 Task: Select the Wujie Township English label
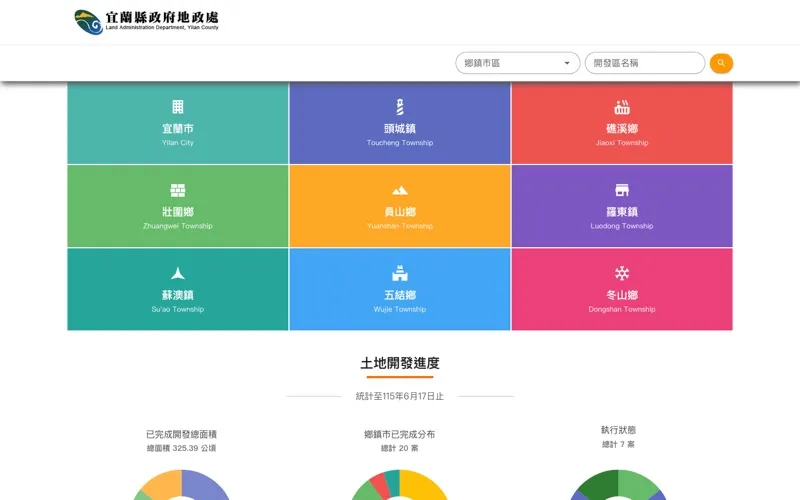coord(400,309)
